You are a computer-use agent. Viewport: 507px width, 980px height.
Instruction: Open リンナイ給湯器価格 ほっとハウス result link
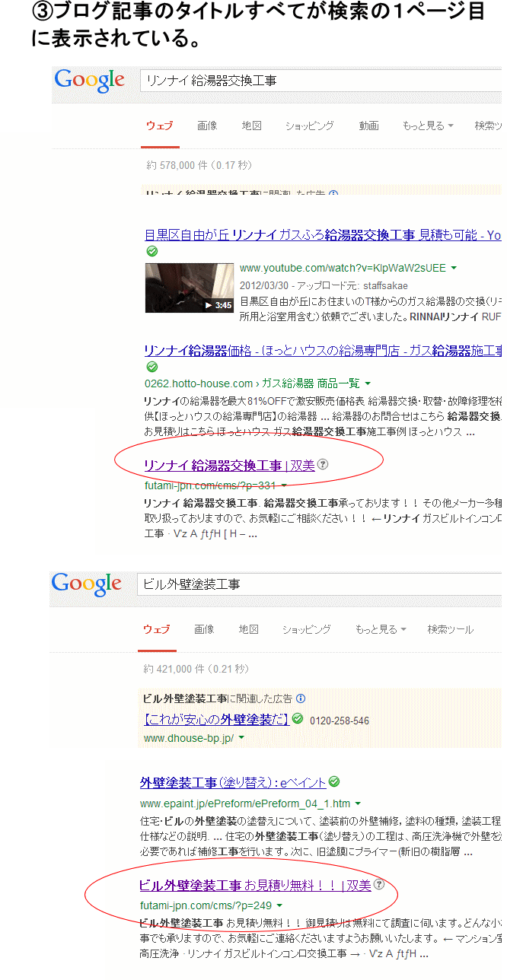pyautogui.click(x=323, y=351)
